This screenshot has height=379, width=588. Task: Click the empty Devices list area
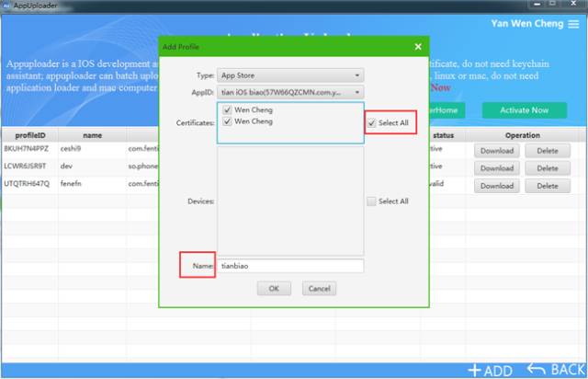tap(290, 201)
